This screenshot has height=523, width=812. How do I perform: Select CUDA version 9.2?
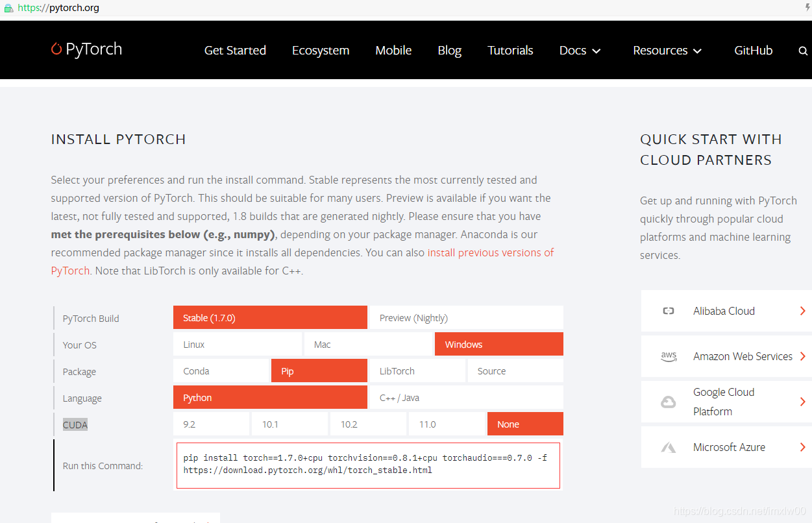pyautogui.click(x=211, y=424)
